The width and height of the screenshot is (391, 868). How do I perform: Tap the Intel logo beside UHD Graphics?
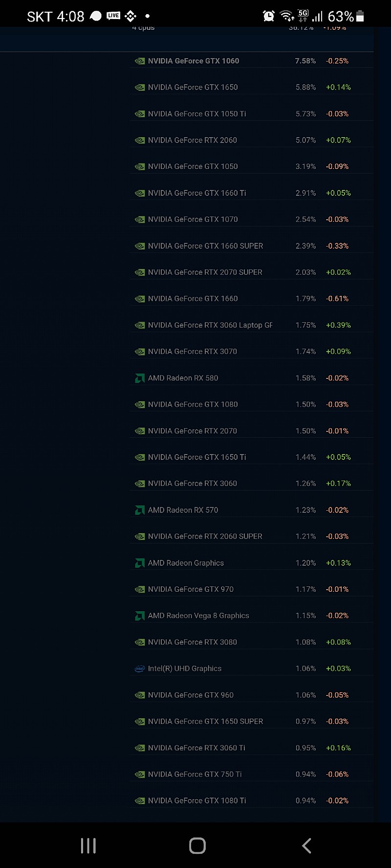point(140,669)
